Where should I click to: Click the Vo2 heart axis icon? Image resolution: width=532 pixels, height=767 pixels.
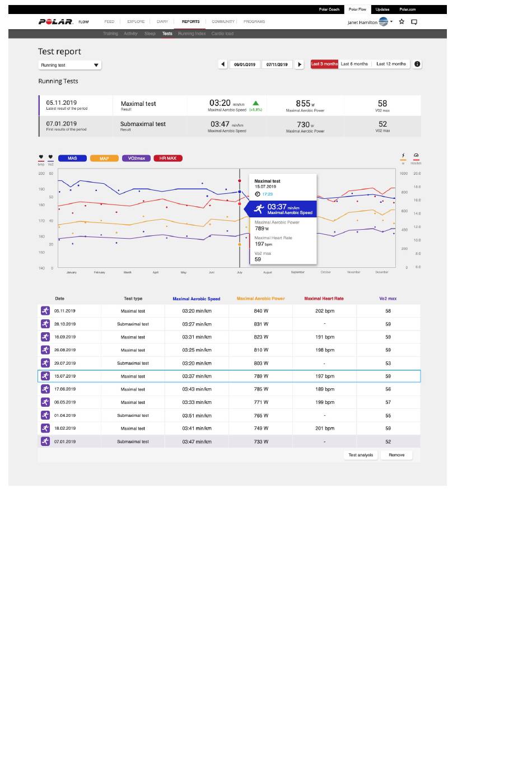50,157
